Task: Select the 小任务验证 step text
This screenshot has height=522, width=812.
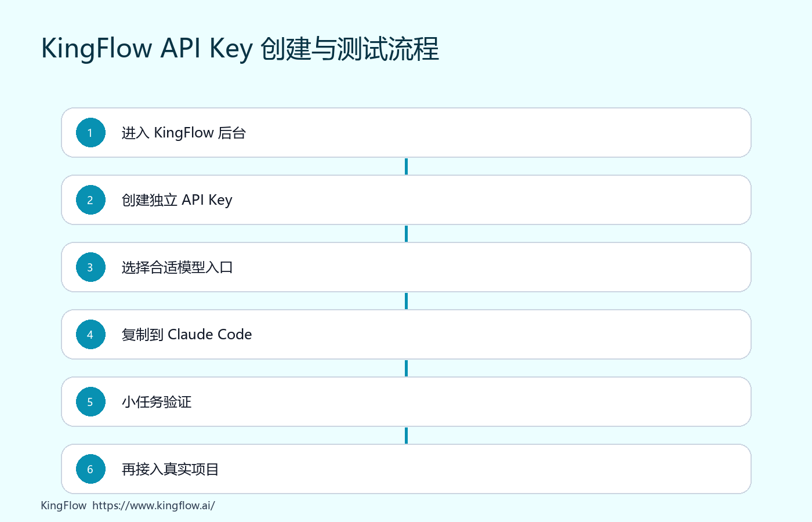Action: [157, 402]
